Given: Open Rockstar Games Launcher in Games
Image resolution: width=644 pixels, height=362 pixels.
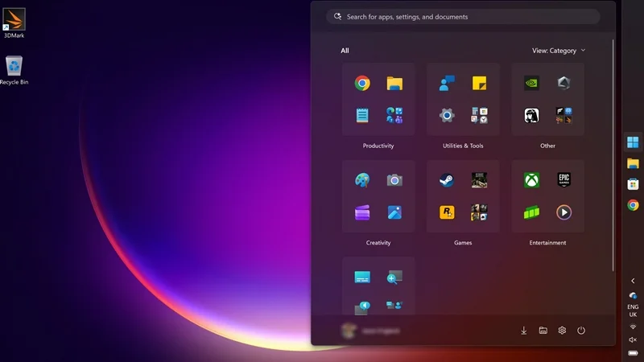Looking at the screenshot, I should pyautogui.click(x=447, y=212).
